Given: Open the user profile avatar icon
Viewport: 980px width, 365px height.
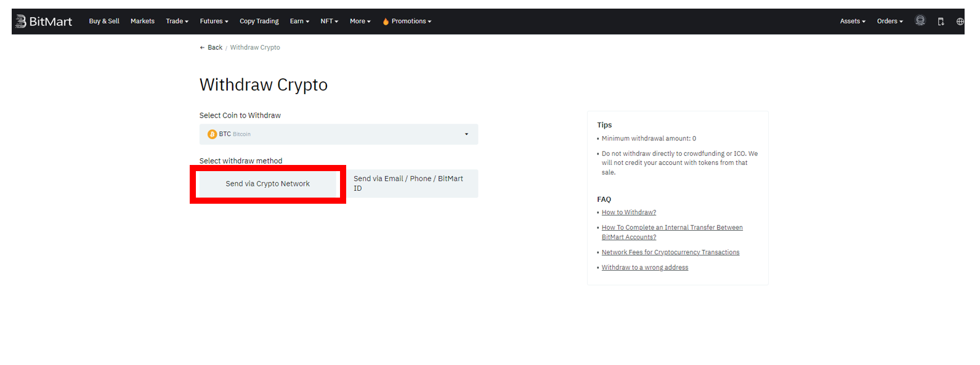Looking at the screenshot, I should point(920,21).
